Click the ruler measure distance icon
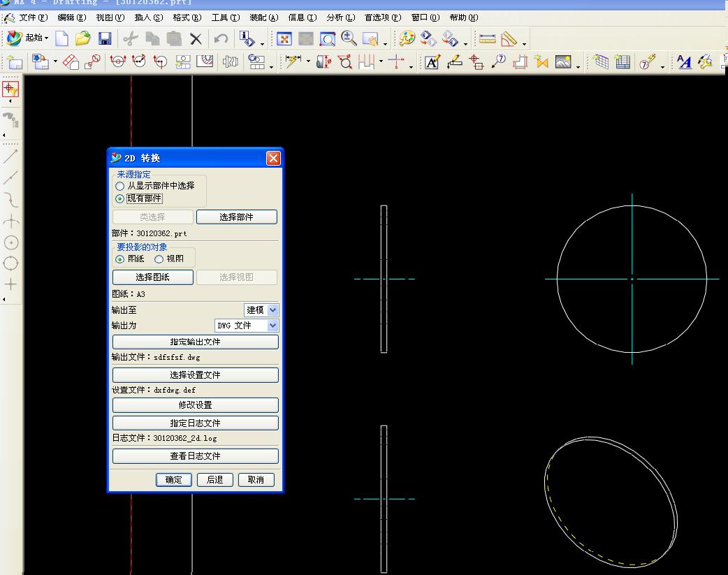The image size is (728, 575). pyautogui.click(x=487, y=38)
